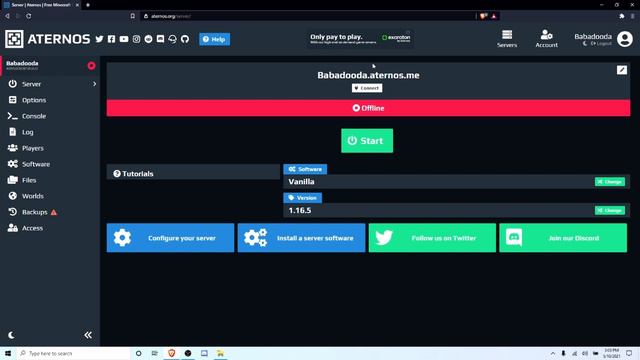Click the browser bookmark icon
Viewport: 640px width, 360px height.
(x=133, y=16)
